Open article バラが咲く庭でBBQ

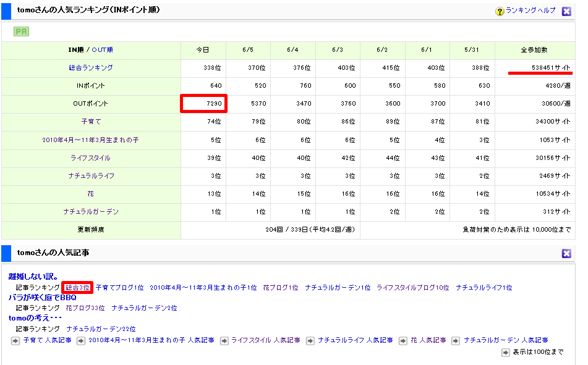(43, 298)
